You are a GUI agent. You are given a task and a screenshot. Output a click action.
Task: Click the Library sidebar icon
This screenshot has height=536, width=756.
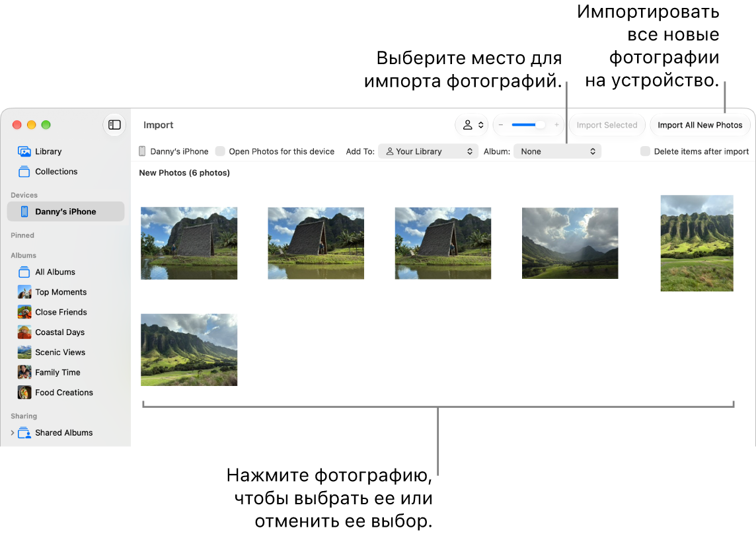(x=24, y=151)
